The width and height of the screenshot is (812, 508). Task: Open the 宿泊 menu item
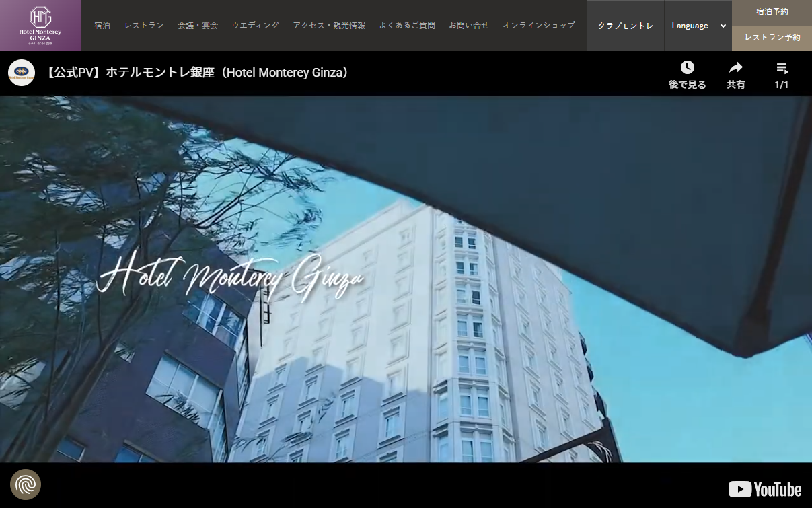pos(102,26)
